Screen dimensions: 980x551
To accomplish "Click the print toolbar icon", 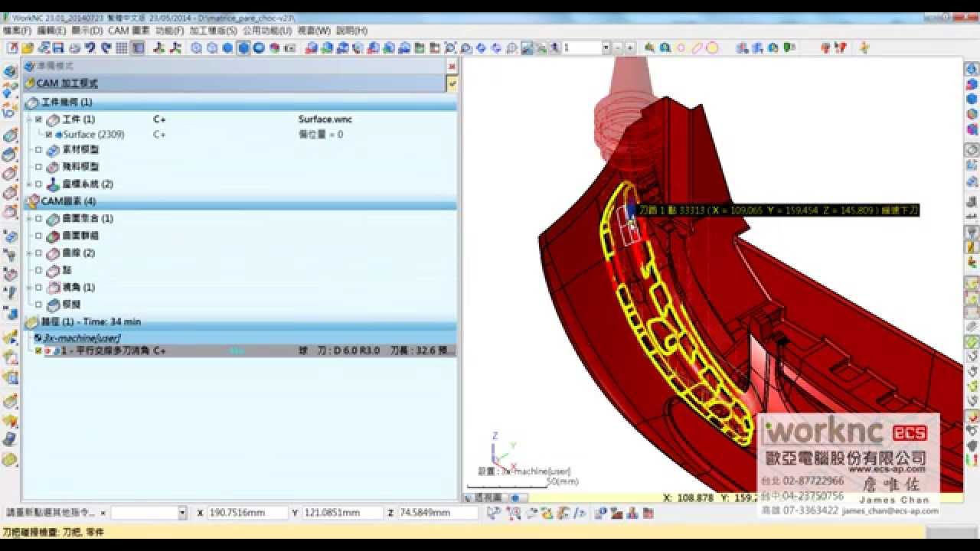I will click(x=74, y=47).
